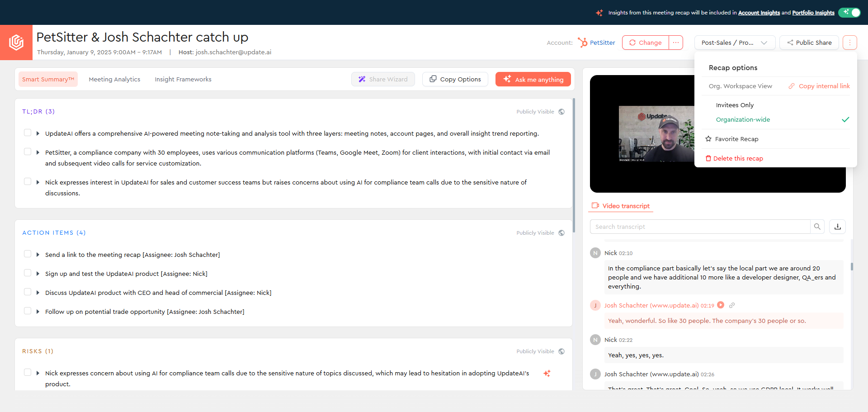The image size is (868, 412).
Task: Expand the 'Sign up and test' action item
Action: (38, 274)
